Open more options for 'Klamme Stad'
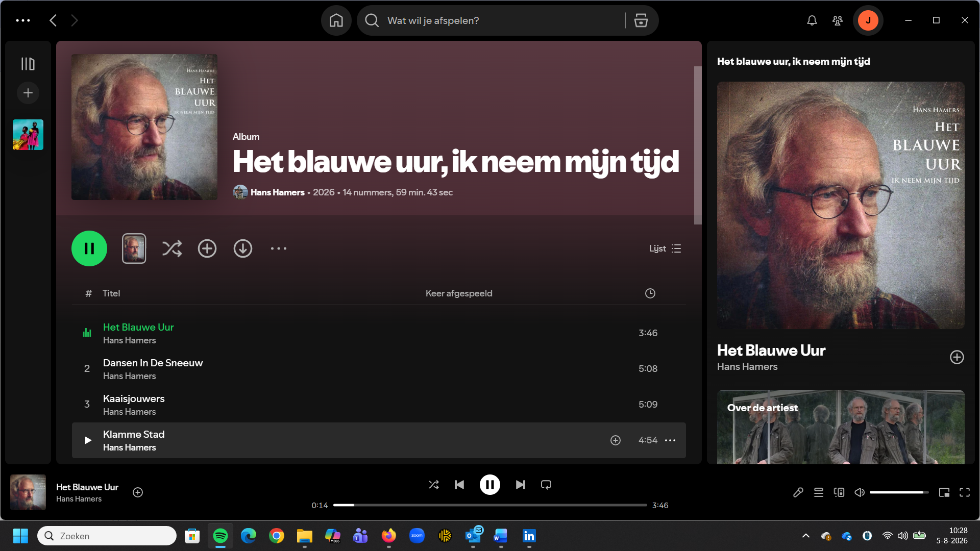This screenshot has width=980, height=551. (x=670, y=440)
